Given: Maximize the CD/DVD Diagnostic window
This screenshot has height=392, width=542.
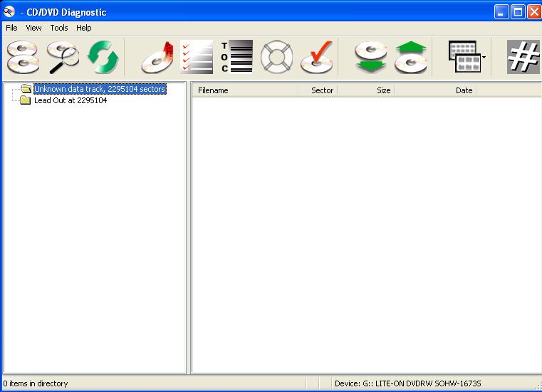Looking at the screenshot, I should pyautogui.click(x=518, y=12).
